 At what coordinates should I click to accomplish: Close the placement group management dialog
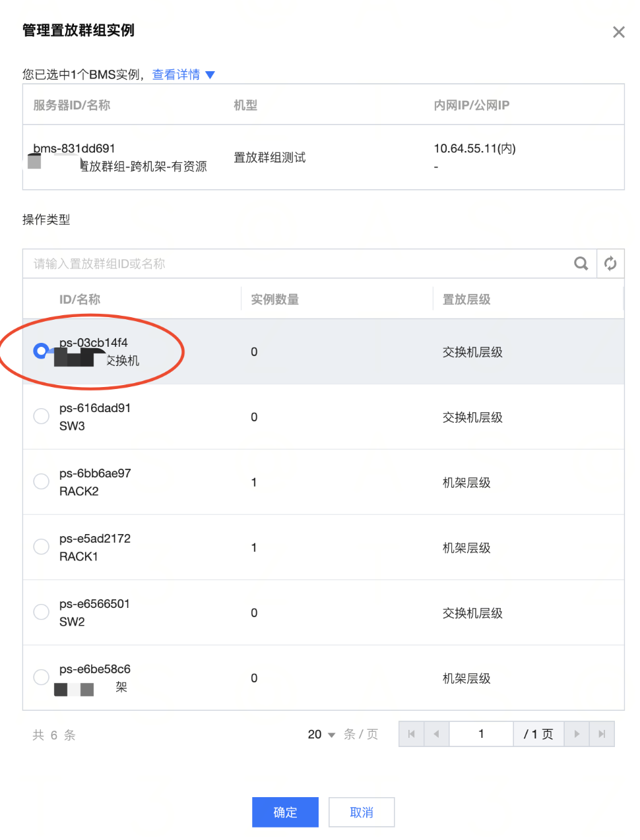point(618,32)
